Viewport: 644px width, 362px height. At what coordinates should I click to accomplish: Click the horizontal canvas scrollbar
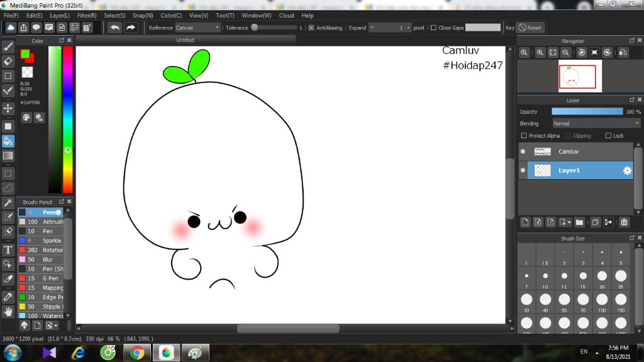[x=288, y=328]
